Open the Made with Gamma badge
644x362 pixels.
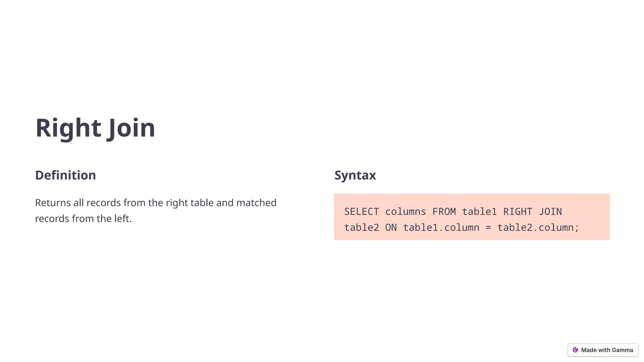[x=603, y=350]
